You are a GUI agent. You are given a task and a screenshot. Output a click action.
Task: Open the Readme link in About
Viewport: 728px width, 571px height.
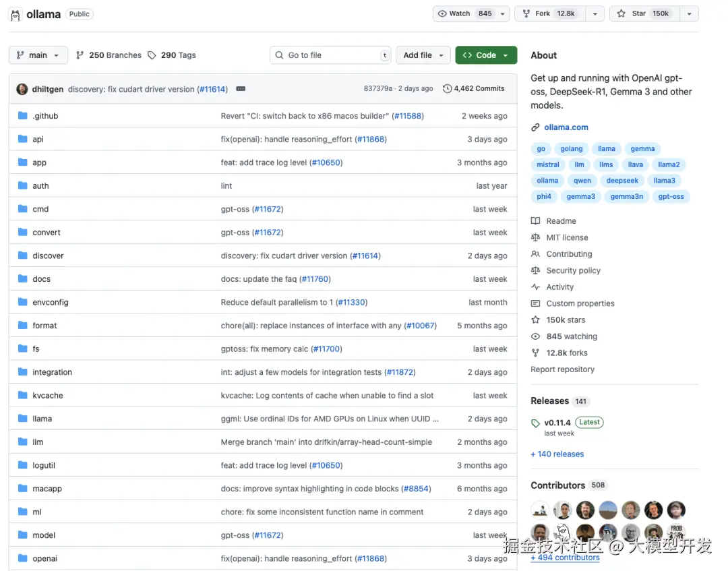point(561,221)
